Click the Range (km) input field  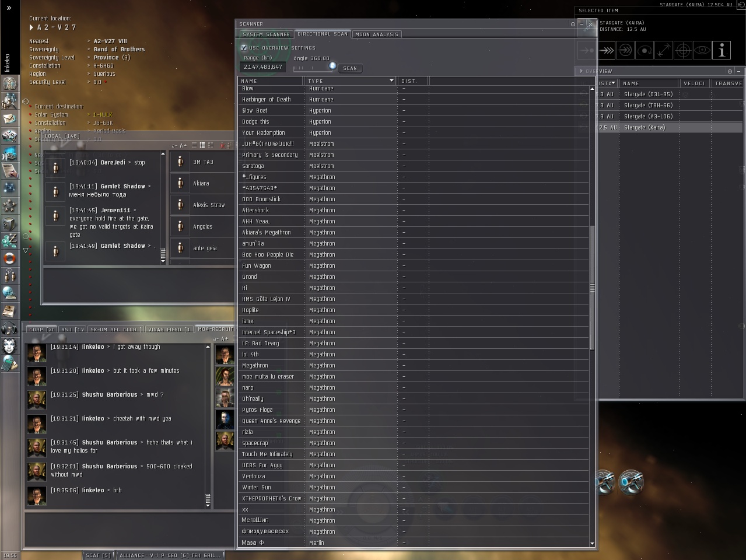[x=264, y=67]
